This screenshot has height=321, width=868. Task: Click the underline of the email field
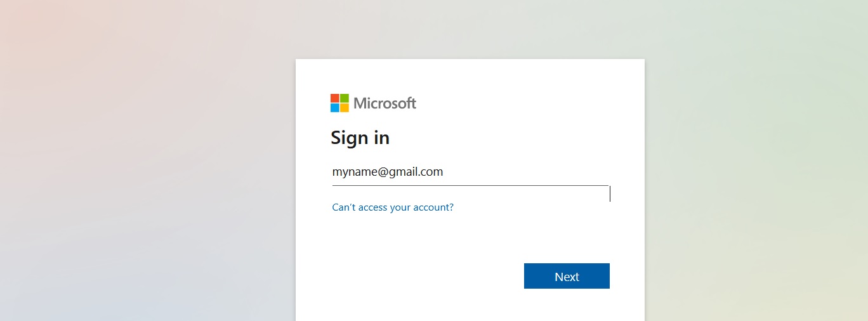point(470,186)
